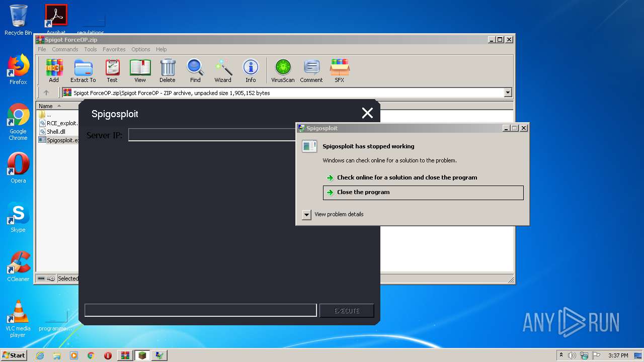This screenshot has height=362, width=644.
Task: Run the VirusScan toolbar icon
Action: point(283,70)
